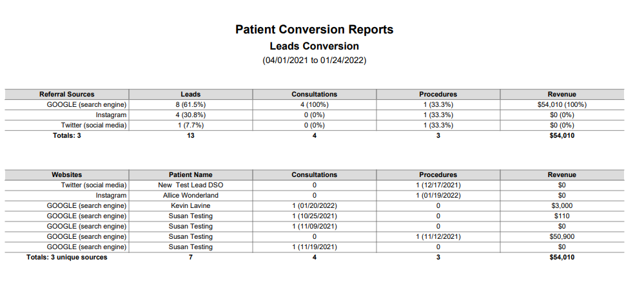The width and height of the screenshot is (644, 282).
Task: Click the Instagram leads value 4 (30.8%)
Action: click(x=191, y=115)
